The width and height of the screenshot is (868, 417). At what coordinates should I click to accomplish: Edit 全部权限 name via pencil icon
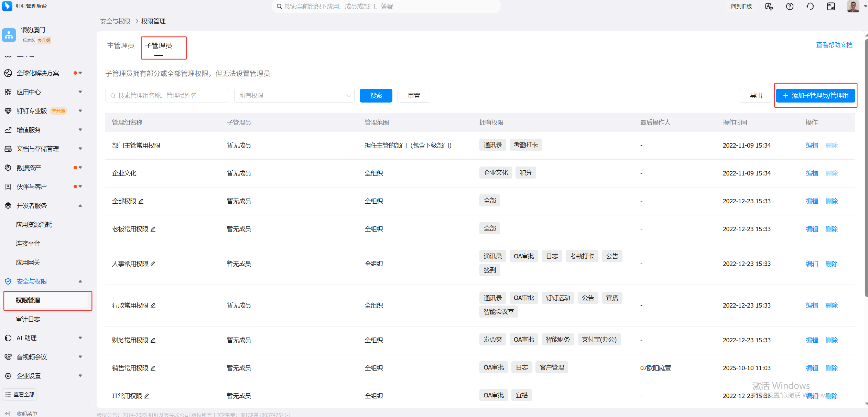[x=141, y=201]
